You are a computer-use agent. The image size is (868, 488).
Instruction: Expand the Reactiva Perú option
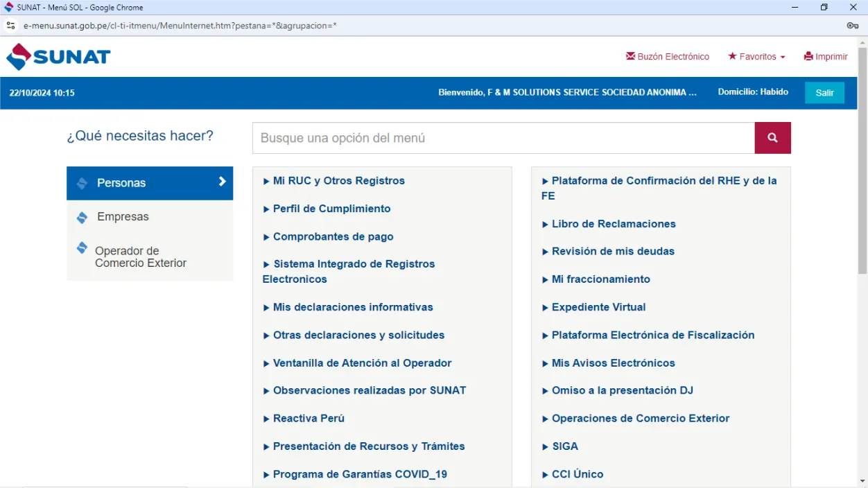point(307,418)
